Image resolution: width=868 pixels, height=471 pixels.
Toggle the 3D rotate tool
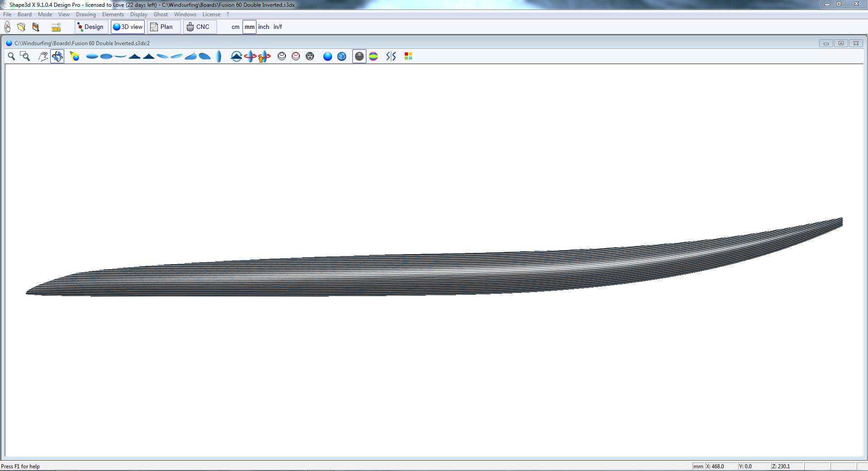(x=57, y=56)
